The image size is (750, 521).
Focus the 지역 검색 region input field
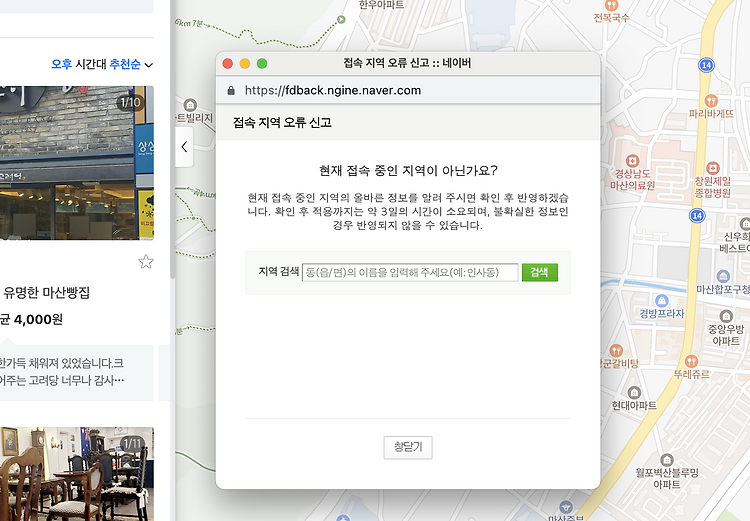(410, 272)
